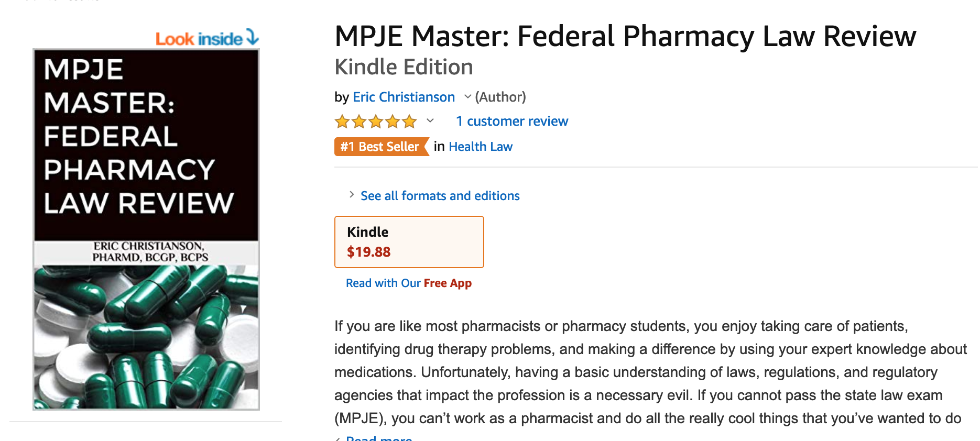Expand the arrow before See all formats
The width and height of the screenshot is (980, 441).
[x=351, y=195]
